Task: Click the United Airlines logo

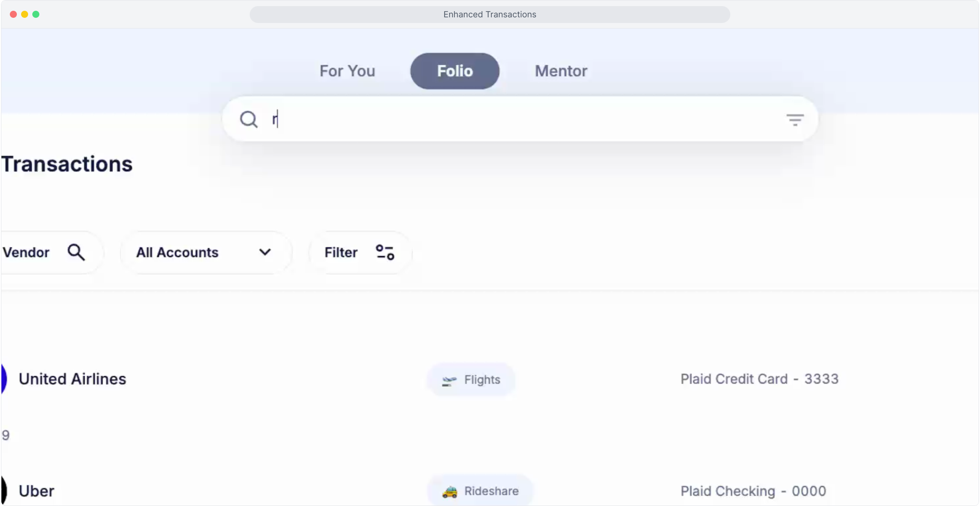Action: click(4, 379)
